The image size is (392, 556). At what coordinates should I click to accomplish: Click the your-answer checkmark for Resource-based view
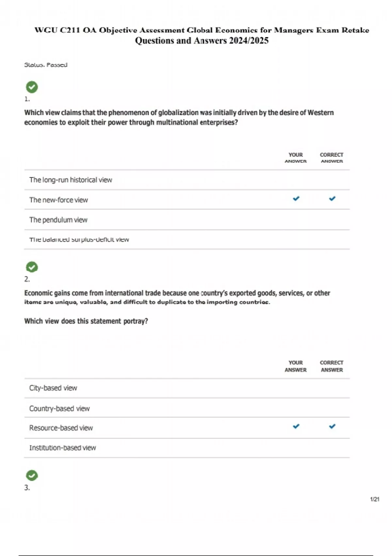(296, 426)
